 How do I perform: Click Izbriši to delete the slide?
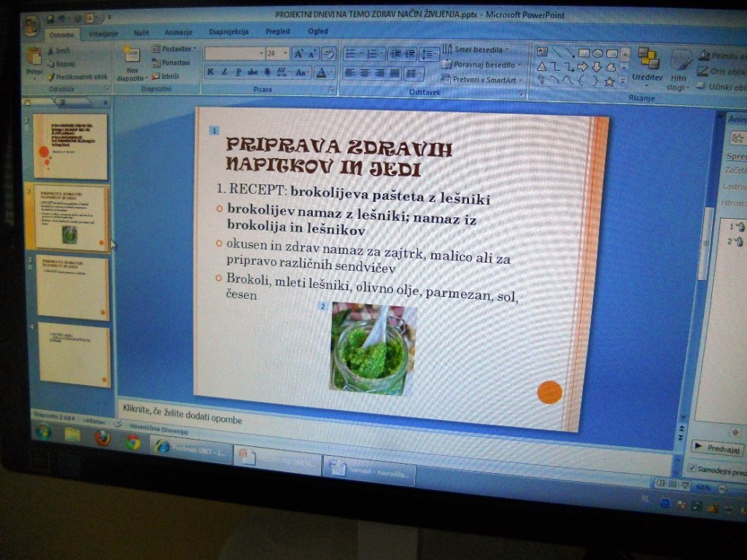point(166,76)
